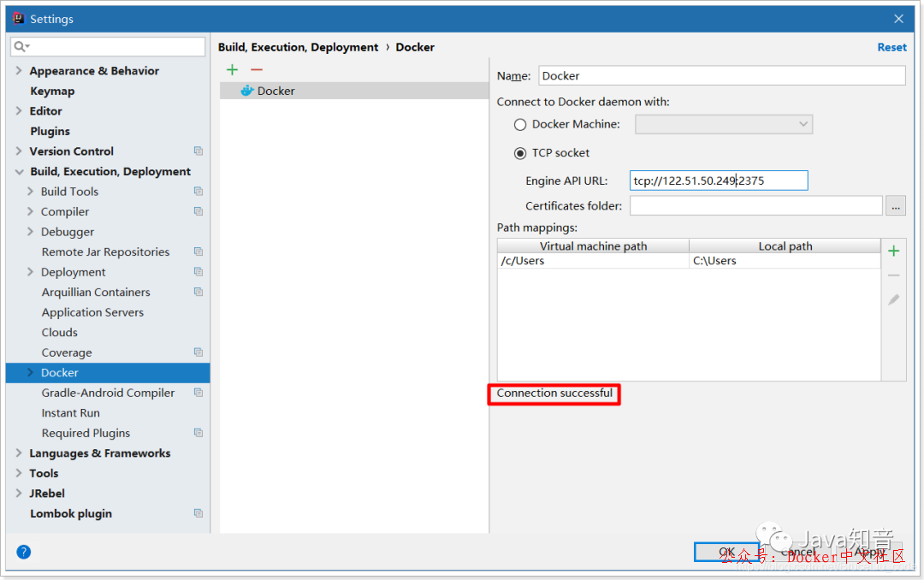Collapse the Build, Execution, Deployment section
The width and height of the screenshot is (924, 580).
click(x=19, y=172)
